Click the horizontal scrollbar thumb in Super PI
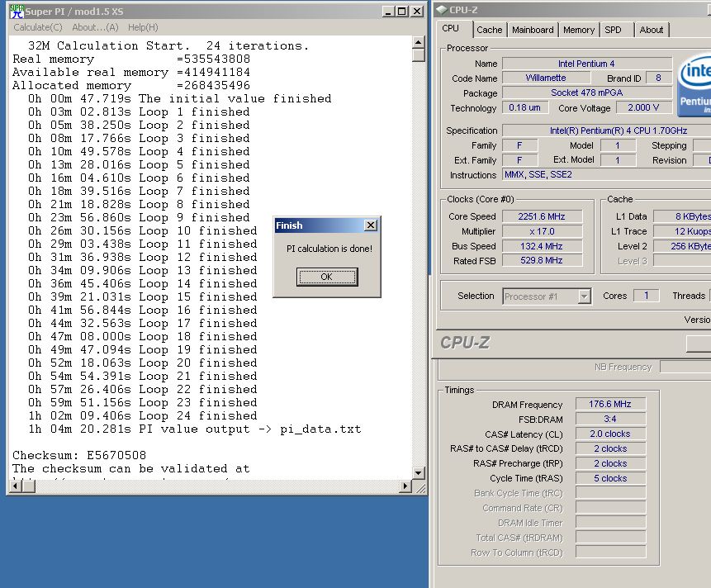This screenshot has width=711, height=588. tap(29, 486)
